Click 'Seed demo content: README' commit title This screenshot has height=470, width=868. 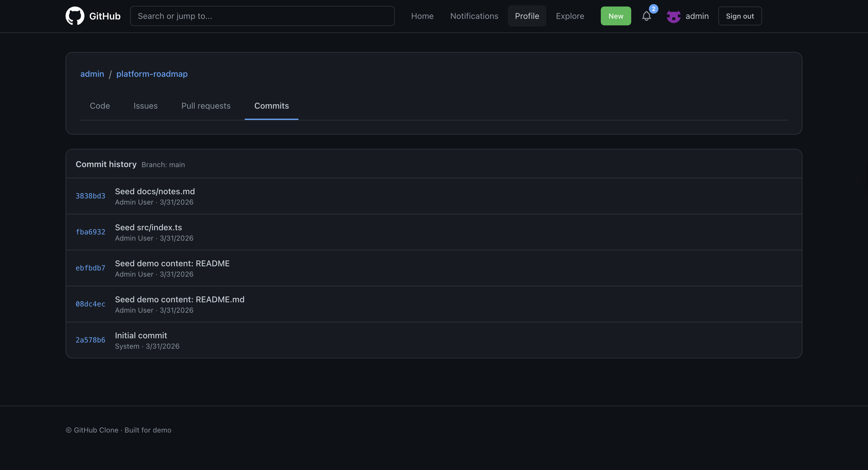click(172, 263)
